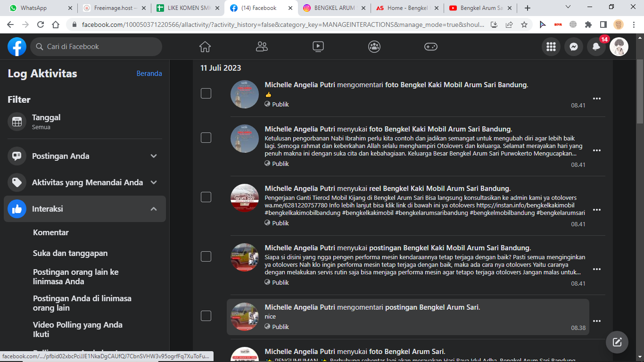The image size is (644, 362).
Task: Tick the checkbox for the 'nice' comment
Action: click(206, 316)
